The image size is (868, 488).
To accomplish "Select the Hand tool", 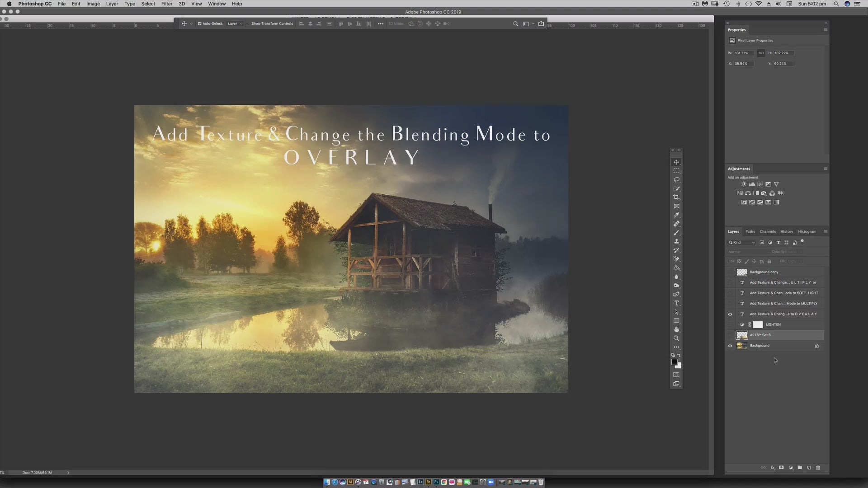I will 676,329.
